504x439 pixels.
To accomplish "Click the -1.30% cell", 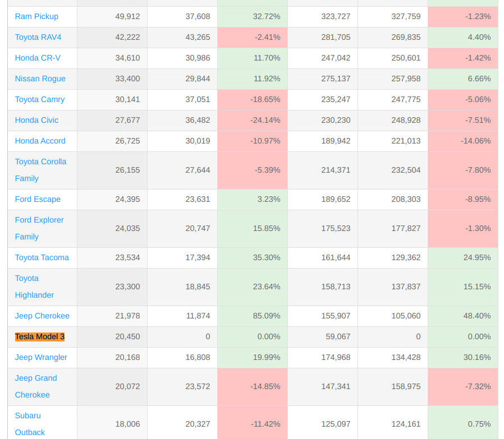I will tap(463, 229).
